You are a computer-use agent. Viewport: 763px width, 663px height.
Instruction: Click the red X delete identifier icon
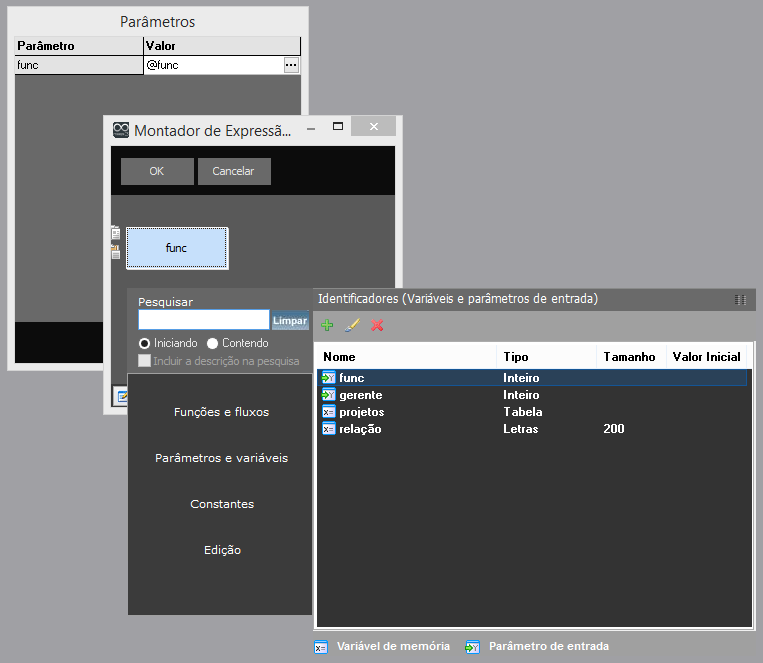pyautogui.click(x=377, y=325)
